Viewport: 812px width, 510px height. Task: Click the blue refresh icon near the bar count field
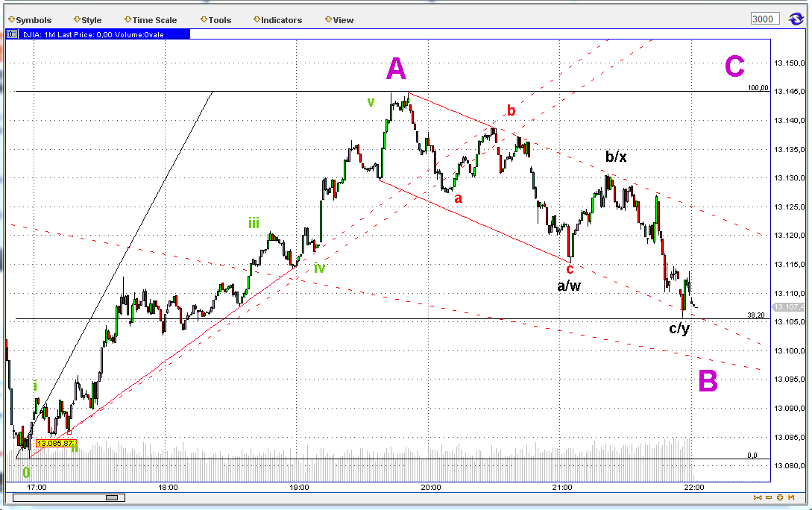click(796, 19)
